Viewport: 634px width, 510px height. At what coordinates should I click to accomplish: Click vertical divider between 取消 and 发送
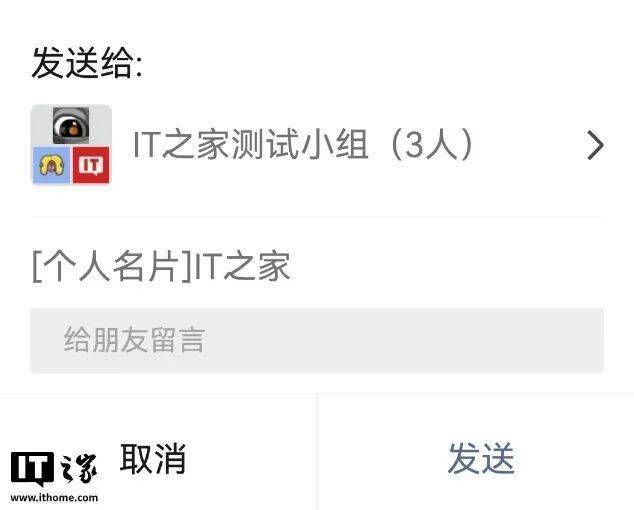[317, 451]
